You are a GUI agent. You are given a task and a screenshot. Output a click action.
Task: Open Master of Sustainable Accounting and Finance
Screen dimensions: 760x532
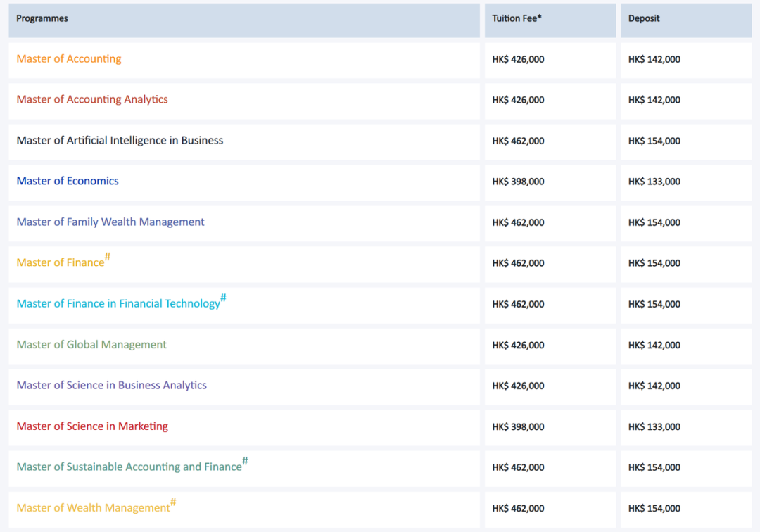[x=129, y=467]
